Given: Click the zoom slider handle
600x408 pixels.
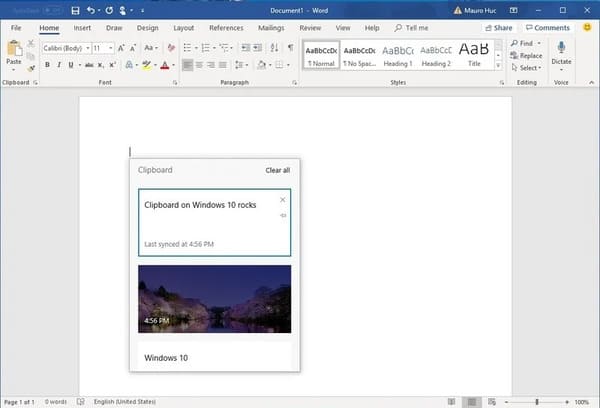Looking at the screenshot, I should pyautogui.click(x=537, y=402).
